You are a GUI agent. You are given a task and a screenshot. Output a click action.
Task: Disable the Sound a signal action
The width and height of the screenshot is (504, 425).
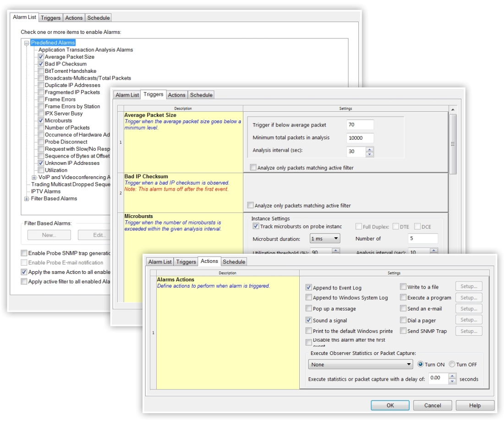[309, 321]
